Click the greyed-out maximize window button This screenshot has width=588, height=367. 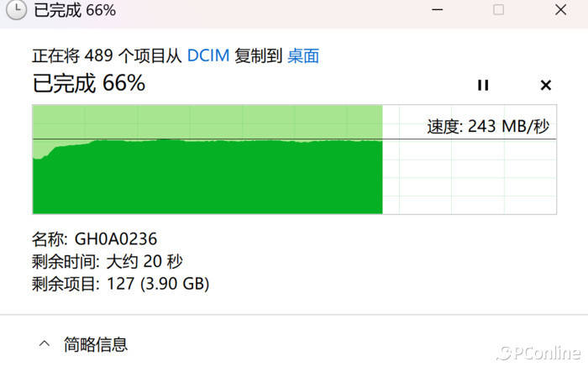point(498,10)
